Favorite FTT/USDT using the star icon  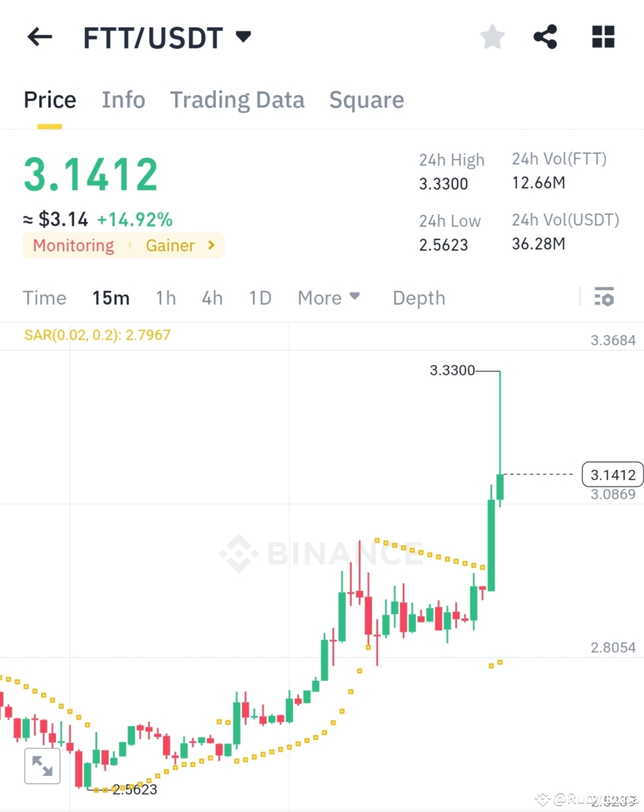(492, 37)
